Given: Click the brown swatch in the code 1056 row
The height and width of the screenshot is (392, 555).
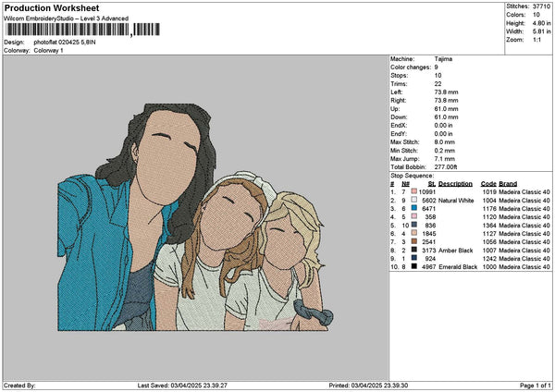Looking at the screenshot, I should (413, 241).
